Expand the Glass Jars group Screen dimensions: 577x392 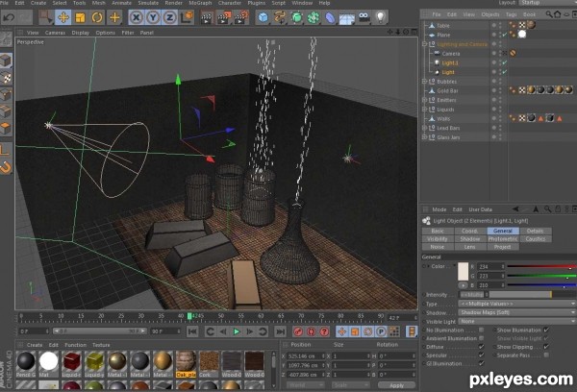coord(424,137)
